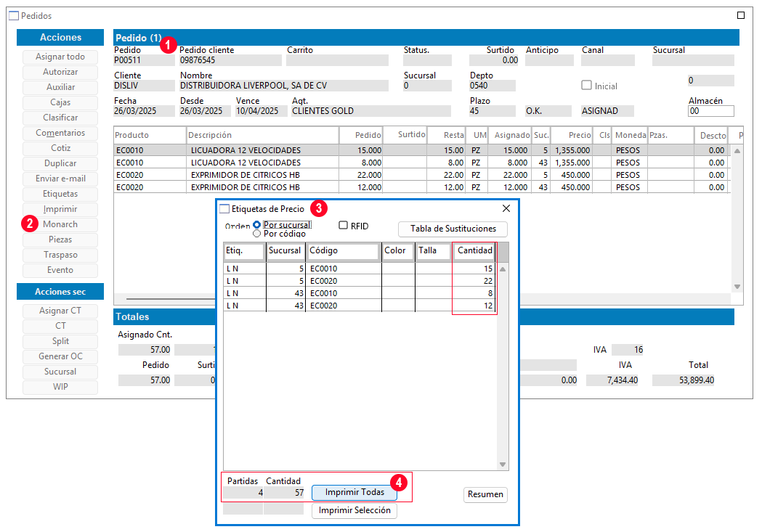Close the Etiquetas de Precio dialog

506,208
